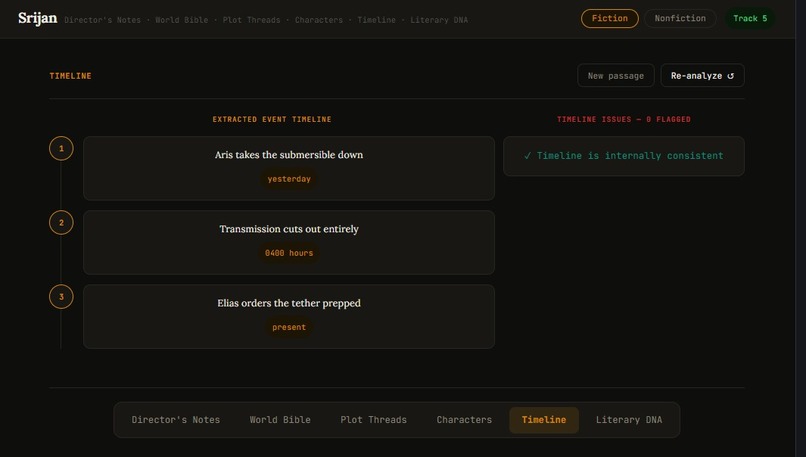Click the checkmark icon beside consistency message
806x457 pixels.
click(x=527, y=156)
